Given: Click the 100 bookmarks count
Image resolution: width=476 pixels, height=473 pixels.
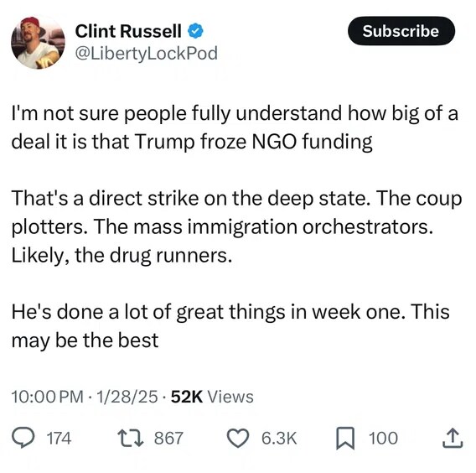Looking at the screenshot, I should [383, 438].
